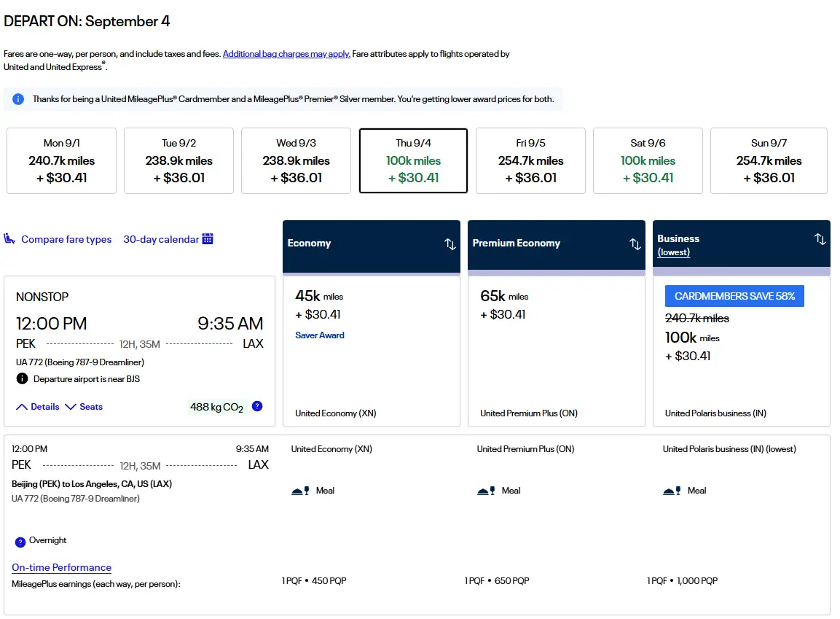Click the Departure airport is near BJS note
The image size is (840, 619).
click(86, 379)
